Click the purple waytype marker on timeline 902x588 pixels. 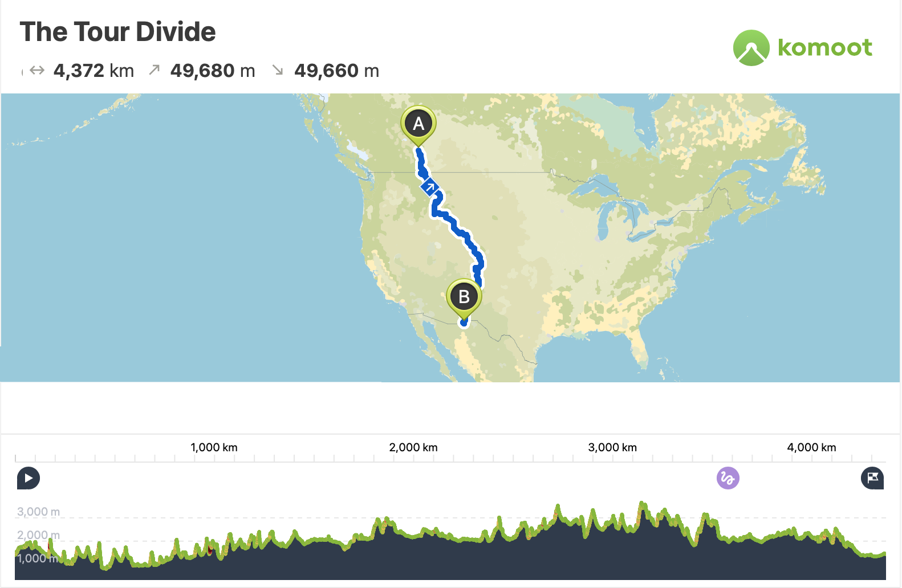728,478
